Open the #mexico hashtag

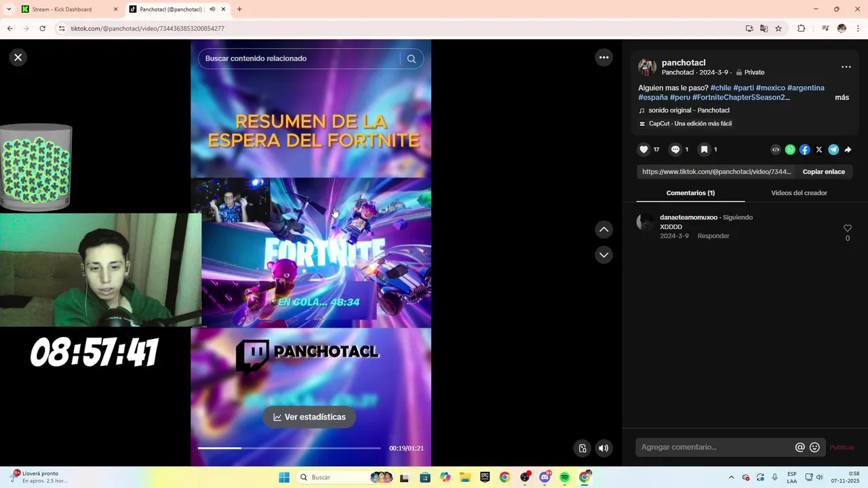tap(770, 88)
